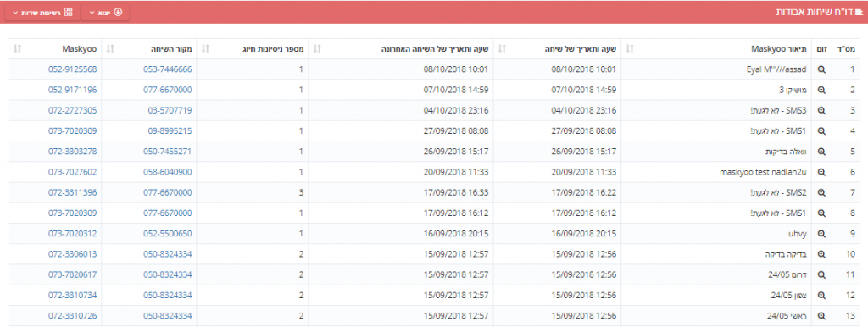Image resolution: width=868 pixels, height=327 pixels.
Task: Zoom into row 1 Eyal record
Action: [x=821, y=69]
